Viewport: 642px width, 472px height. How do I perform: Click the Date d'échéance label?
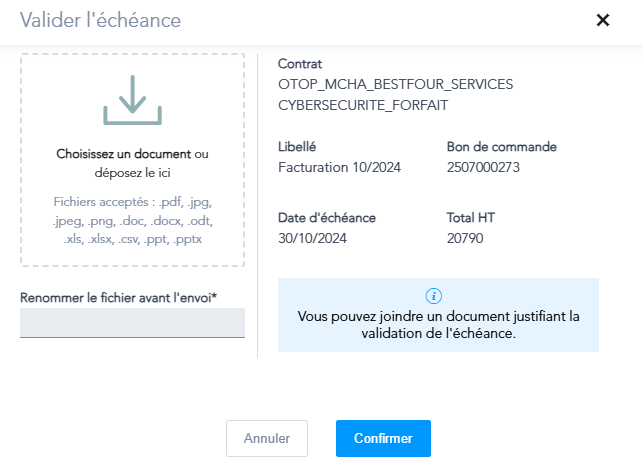click(327, 217)
